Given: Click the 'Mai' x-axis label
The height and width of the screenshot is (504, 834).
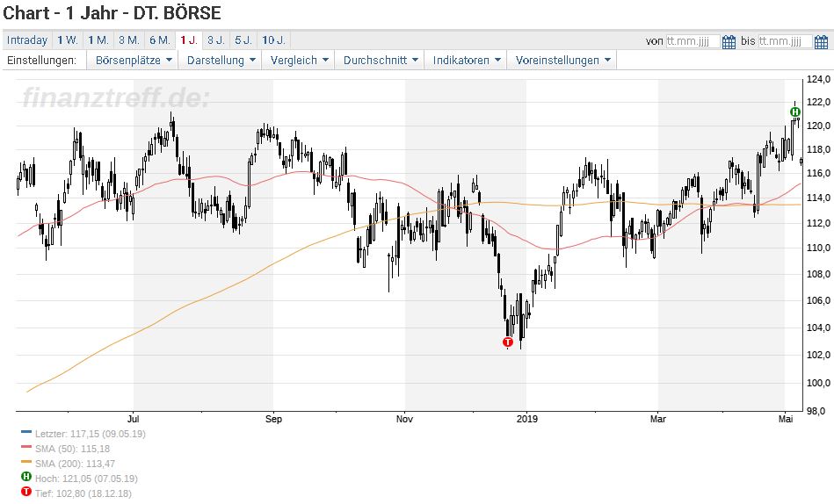Looking at the screenshot, I should [x=786, y=419].
